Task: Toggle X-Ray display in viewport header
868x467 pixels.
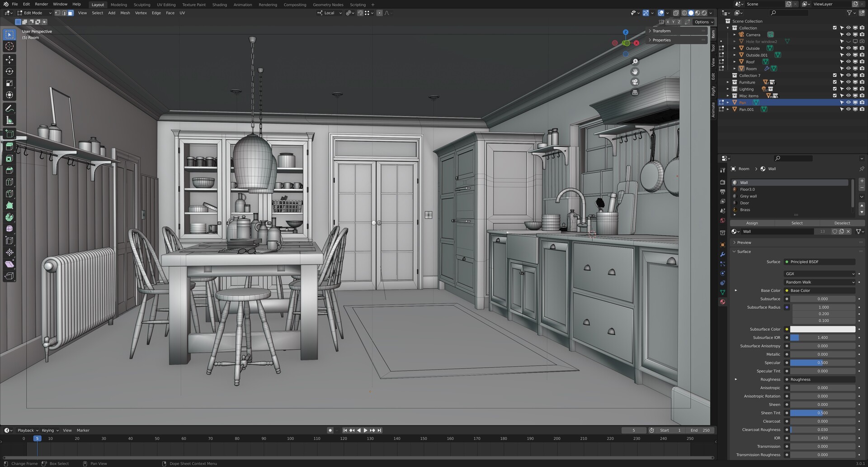Action: click(x=676, y=13)
